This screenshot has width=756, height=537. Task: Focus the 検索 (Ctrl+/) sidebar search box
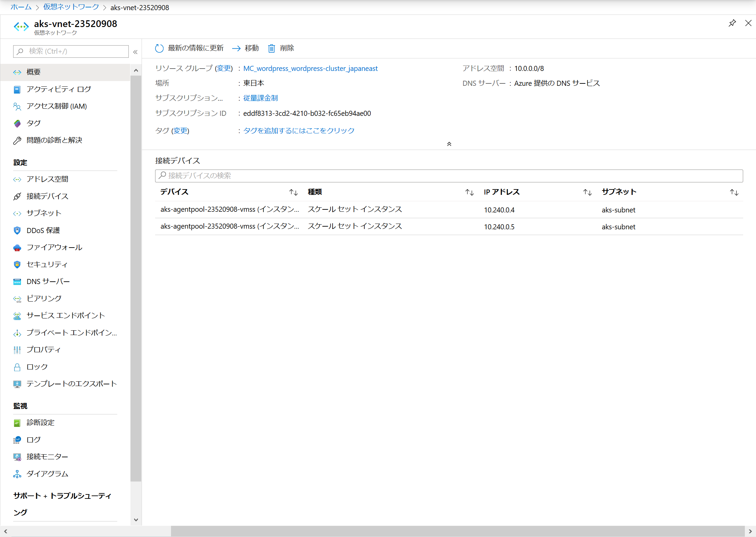[x=71, y=51]
